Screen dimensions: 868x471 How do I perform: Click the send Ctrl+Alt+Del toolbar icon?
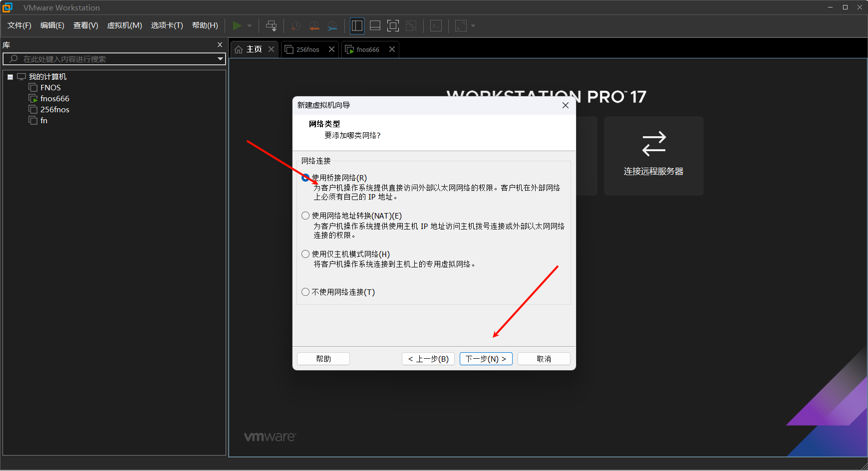coord(271,25)
